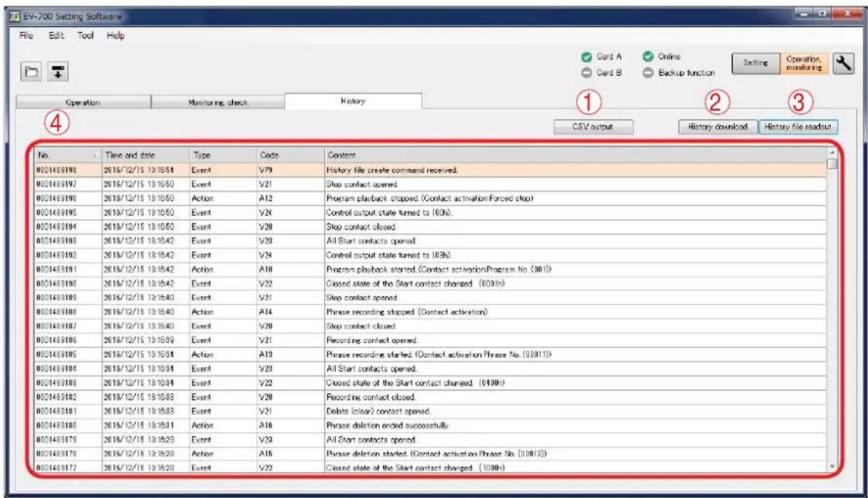Click the Online status indicator
This screenshot has width=868, height=498.
661,57
